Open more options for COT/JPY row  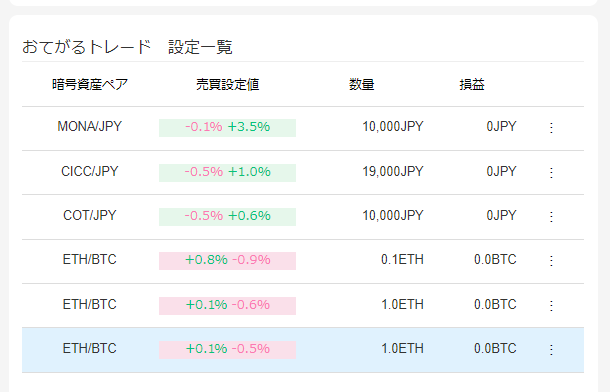pyautogui.click(x=551, y=216)
